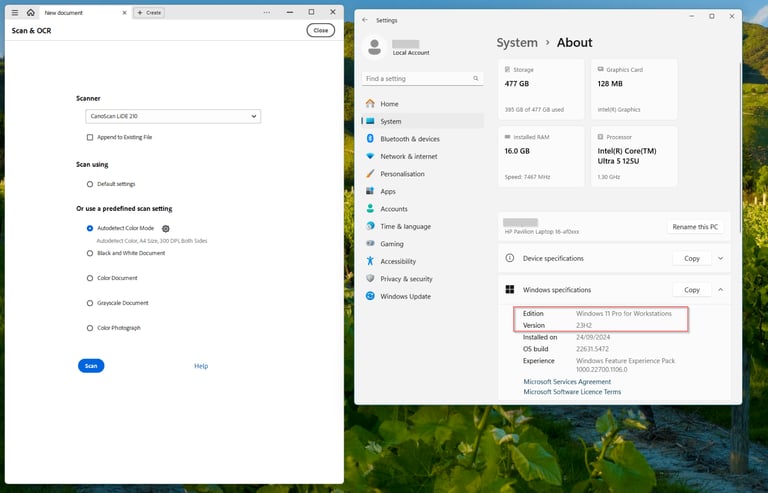Select Autodetect Color Mode radio button

tap(90, 228)
